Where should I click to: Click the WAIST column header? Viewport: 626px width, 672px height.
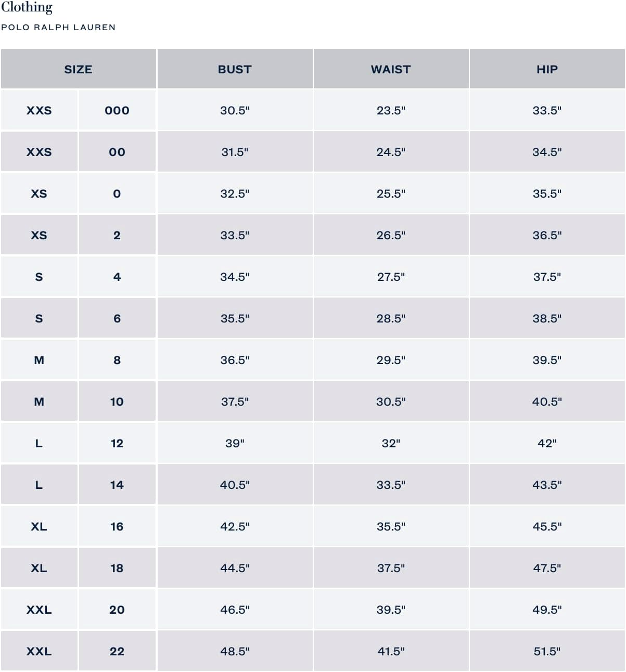pyautogui.click(x=391, y=69)
